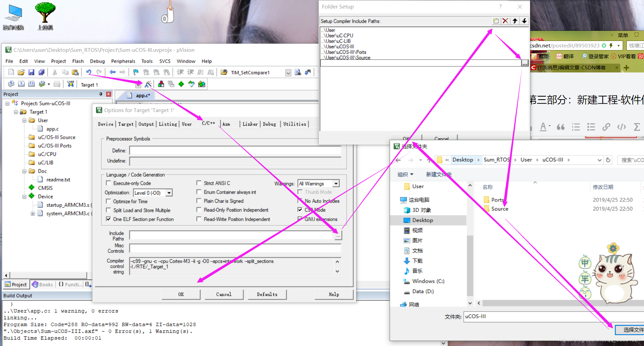Enable Strict ANSI C checkbox
The height and width of the screenshot is (346, 644).
click(x=199, y=183)
